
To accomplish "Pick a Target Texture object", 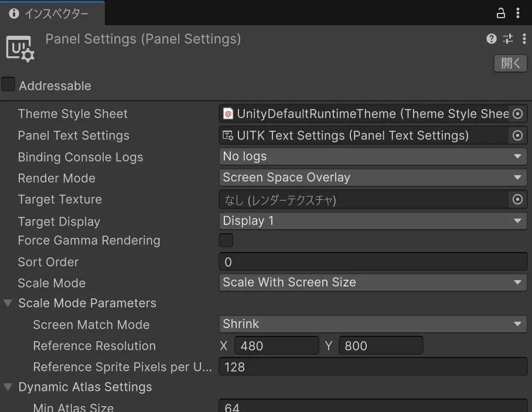I will (x=517, y=200).
